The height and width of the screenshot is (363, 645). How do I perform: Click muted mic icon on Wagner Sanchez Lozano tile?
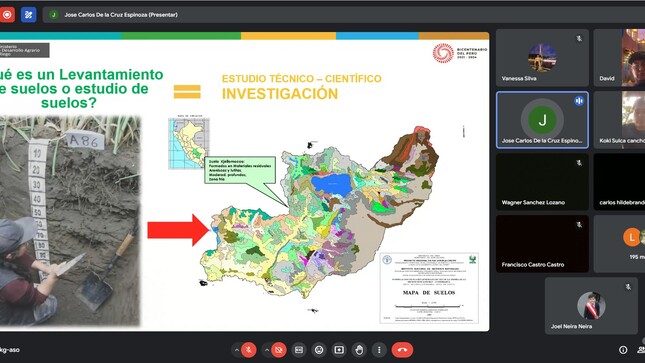click(x=579, y=163)
